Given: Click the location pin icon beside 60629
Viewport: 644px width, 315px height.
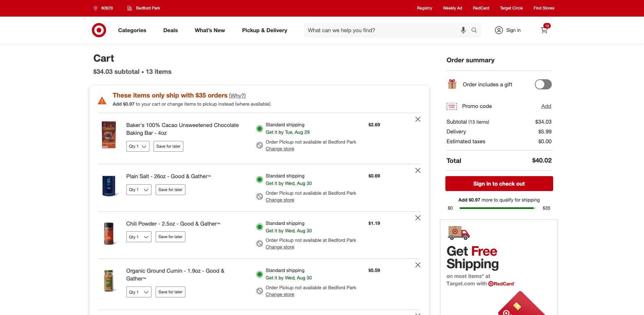Looking at the screenshot, I should (x=96, y=8).
